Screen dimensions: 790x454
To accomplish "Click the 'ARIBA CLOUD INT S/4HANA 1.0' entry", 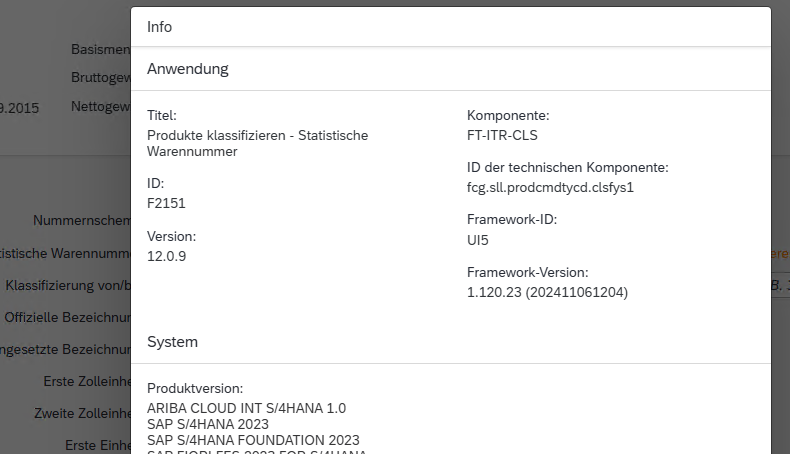I will pyautogui.click(x=246, y=408).
